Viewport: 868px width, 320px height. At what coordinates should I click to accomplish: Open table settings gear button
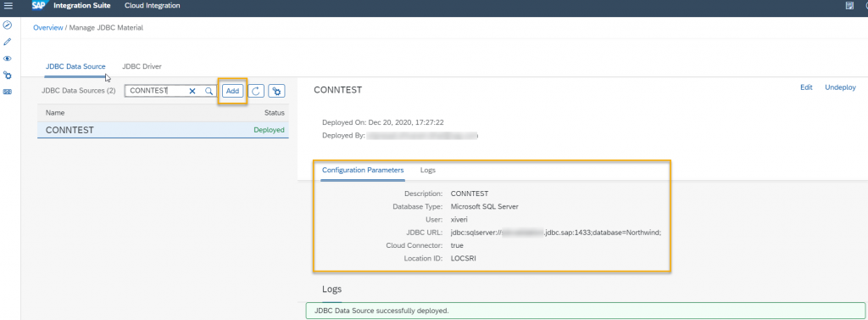[277, 91]
